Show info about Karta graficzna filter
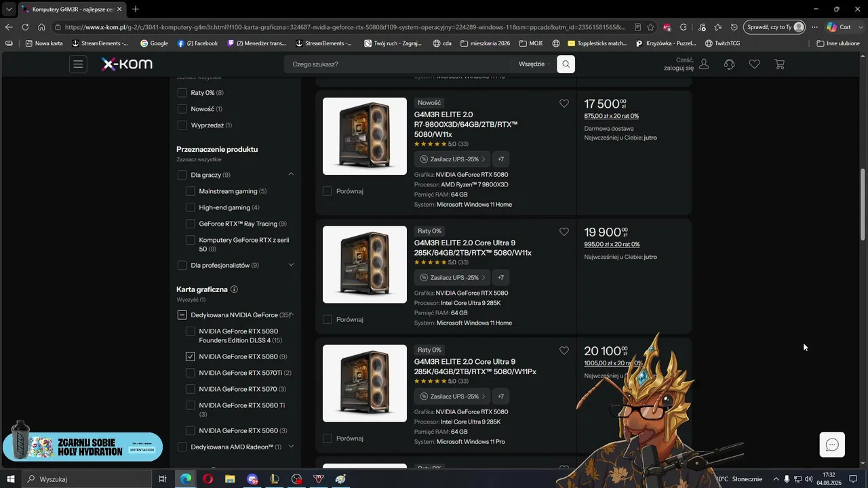Screen dimensions: 868x488 (x=234, y=289)
